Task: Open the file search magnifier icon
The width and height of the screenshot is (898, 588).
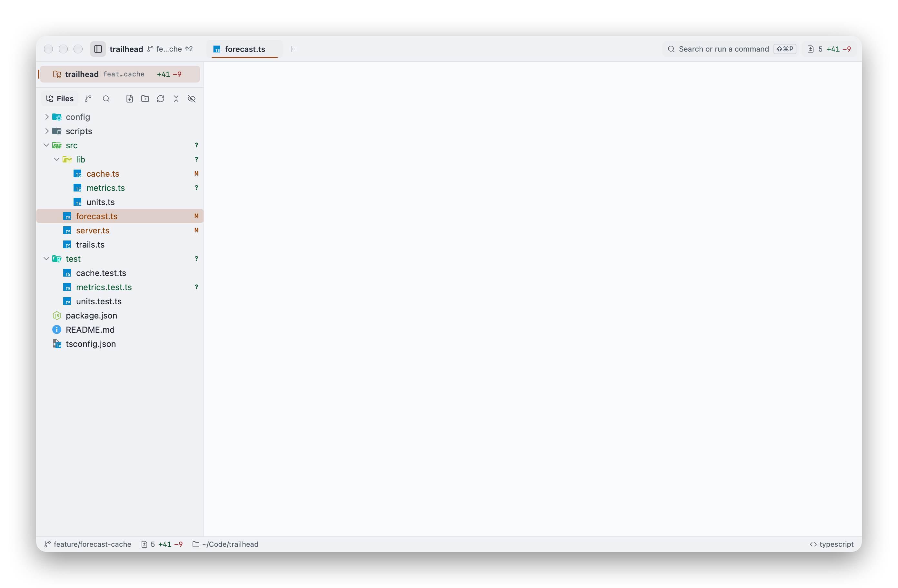Action: point(106,98)
